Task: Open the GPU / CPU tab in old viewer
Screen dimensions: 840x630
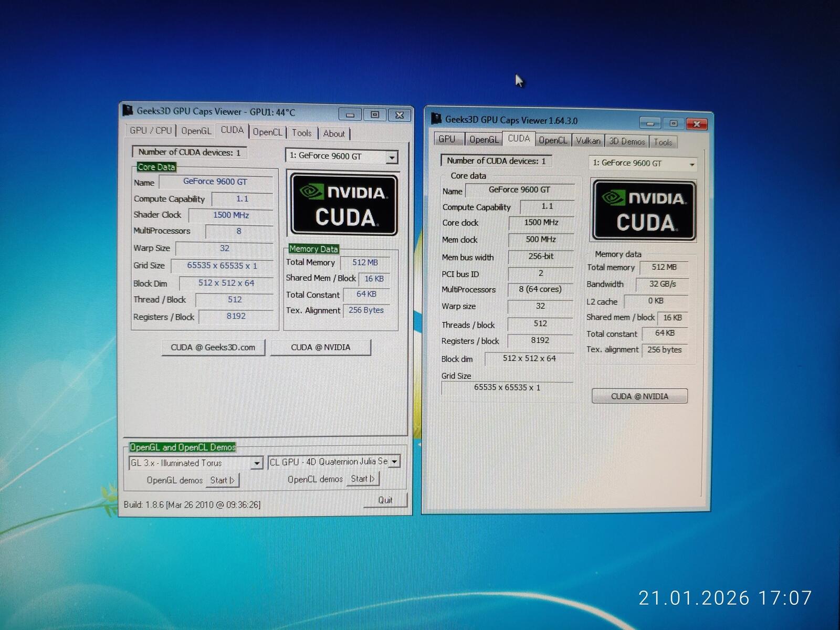Action: click(x=151, y=130)
